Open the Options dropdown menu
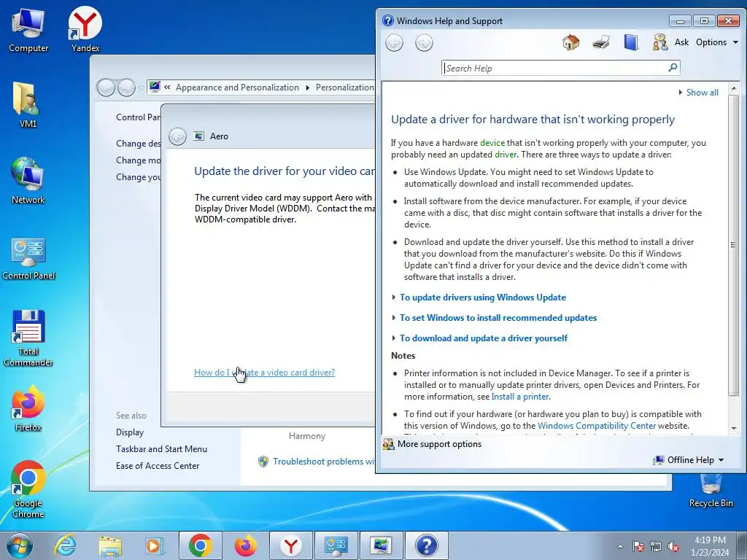Viewport: 747px width, 560px height. coord(717,42)
